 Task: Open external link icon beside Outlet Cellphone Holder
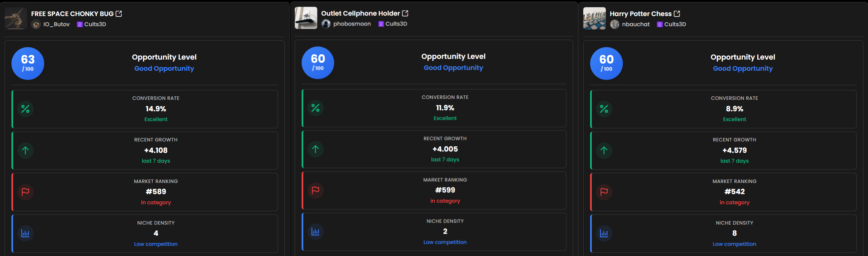pyautogui.click(x=405, y=13)
